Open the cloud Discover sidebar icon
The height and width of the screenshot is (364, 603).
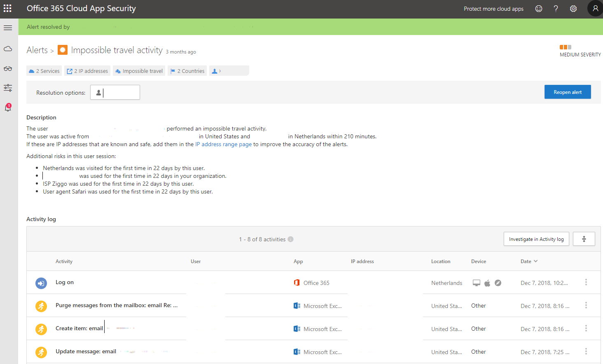[x=8, y=49]
